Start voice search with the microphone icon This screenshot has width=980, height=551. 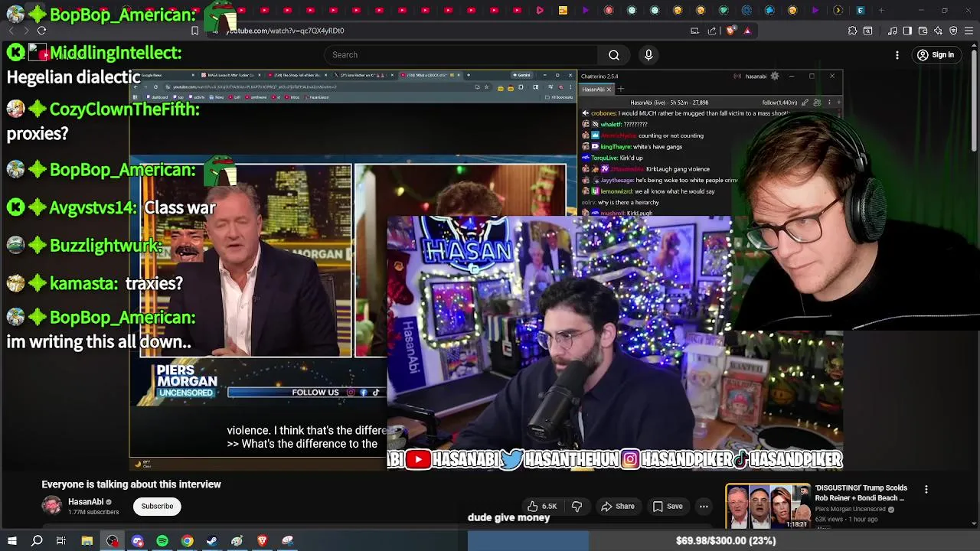pos(648,54)
